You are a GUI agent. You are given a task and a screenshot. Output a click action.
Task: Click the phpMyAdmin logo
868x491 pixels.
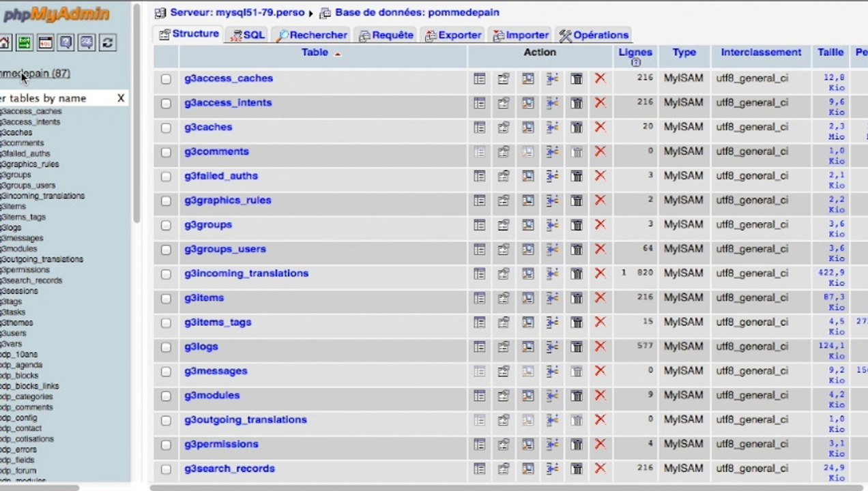coord(56,14)
